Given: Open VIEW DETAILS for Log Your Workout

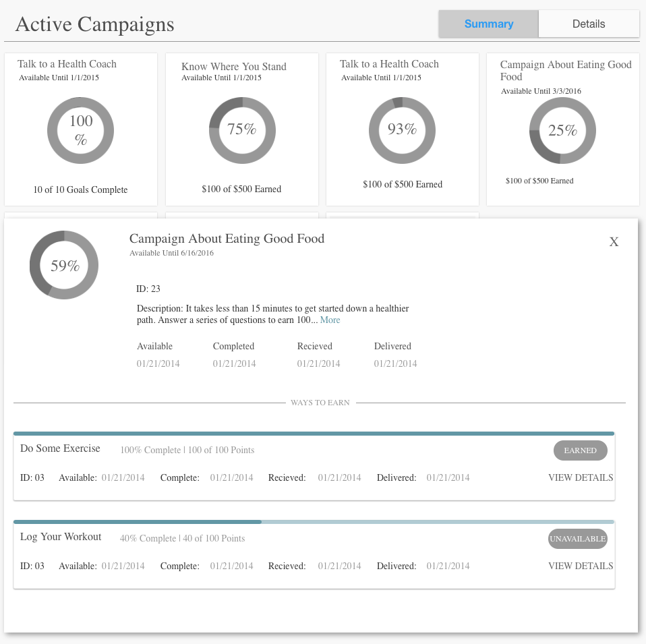Looking at the screenshot, I should [x=581, y=566].
